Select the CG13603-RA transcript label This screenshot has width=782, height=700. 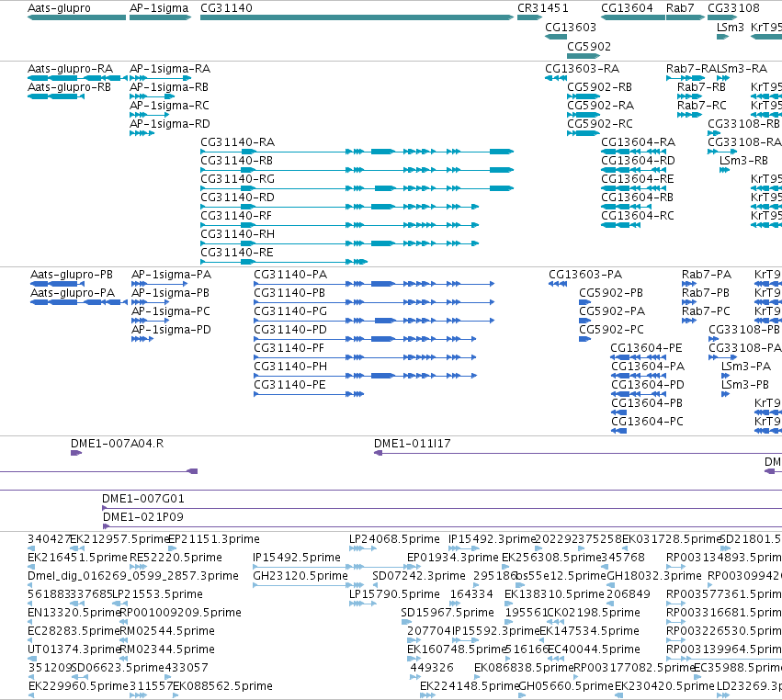click(x=582, y=68)
